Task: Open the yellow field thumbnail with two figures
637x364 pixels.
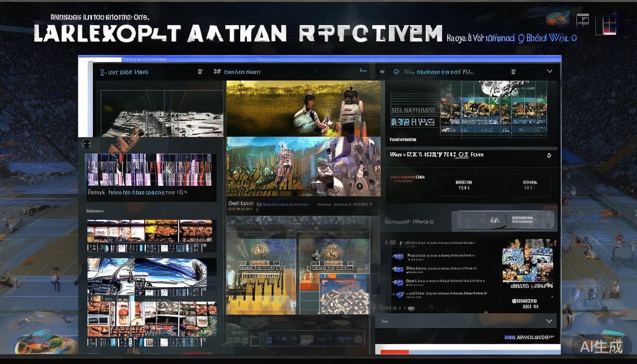Action: 303,109
